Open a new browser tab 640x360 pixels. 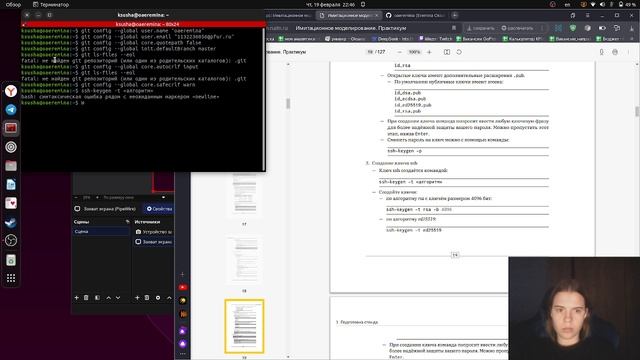pos(455,16)
